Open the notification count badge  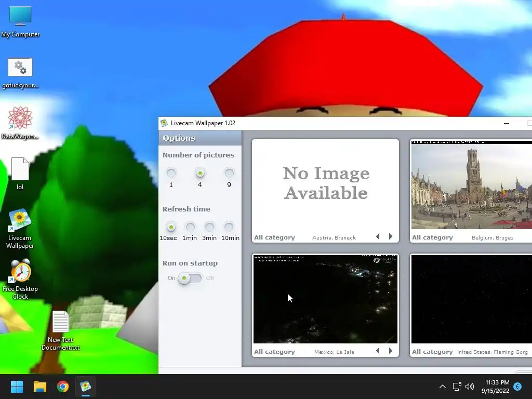coord(517,386)
